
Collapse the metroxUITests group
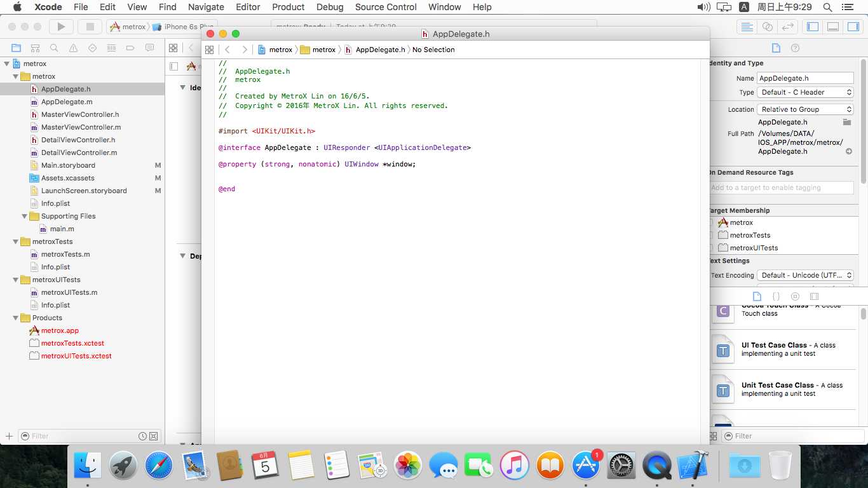click(16, 280)
